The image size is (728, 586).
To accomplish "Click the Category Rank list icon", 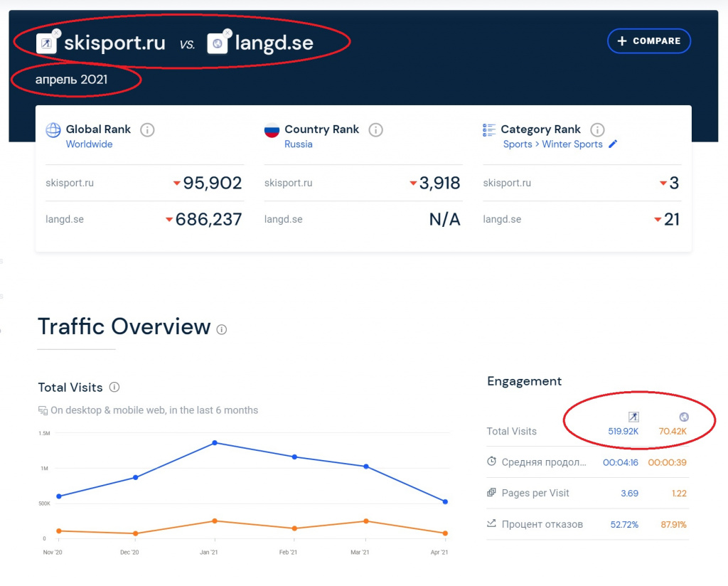I will [x=489, y=130].
